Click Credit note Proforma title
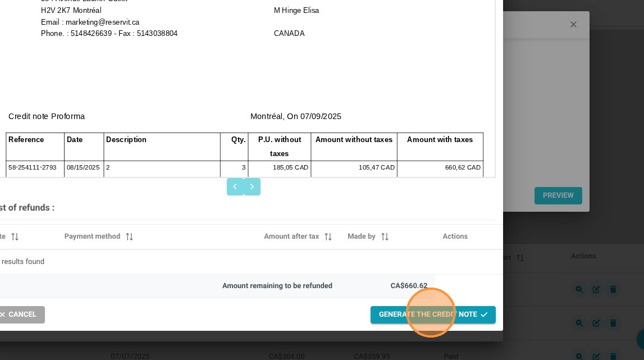This screenshot has height=360, width=644. [47, 116]
